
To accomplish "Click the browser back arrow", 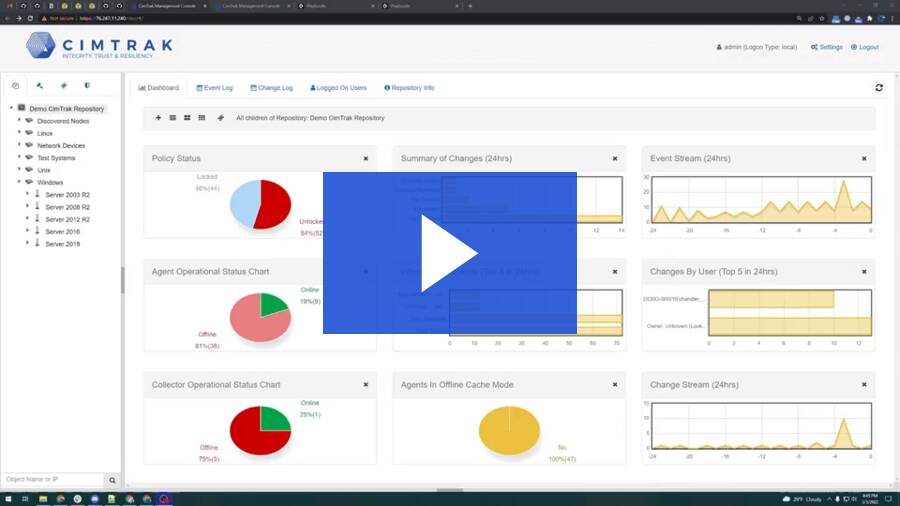I will pyautogui.click(x=7, y=18).
